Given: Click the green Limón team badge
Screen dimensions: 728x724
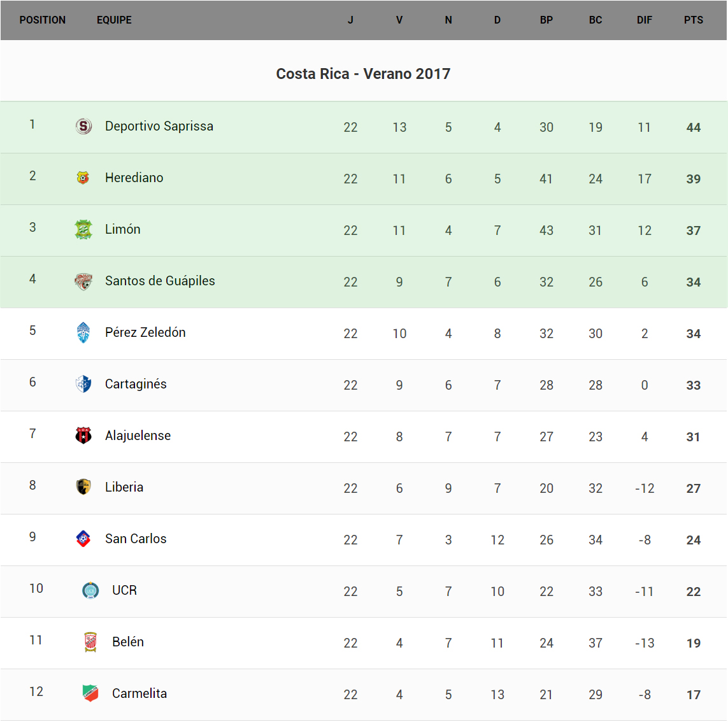Looking at the screenshot, I should [83, 229].
